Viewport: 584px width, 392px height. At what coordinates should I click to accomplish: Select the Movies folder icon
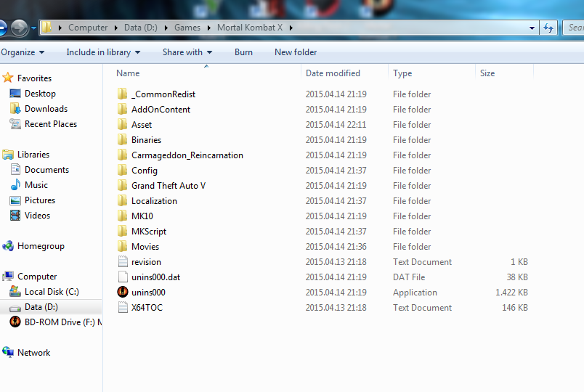[122, 246]
